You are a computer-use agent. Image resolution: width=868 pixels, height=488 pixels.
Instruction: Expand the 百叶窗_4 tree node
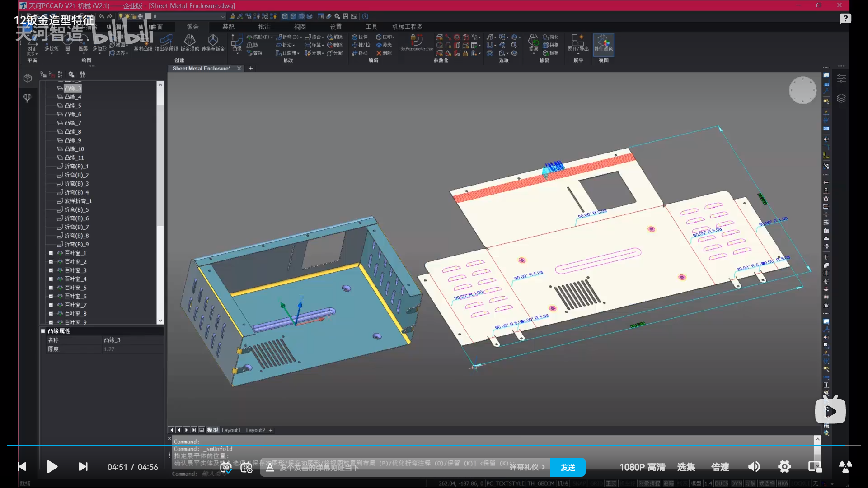(x=51, y=279)
